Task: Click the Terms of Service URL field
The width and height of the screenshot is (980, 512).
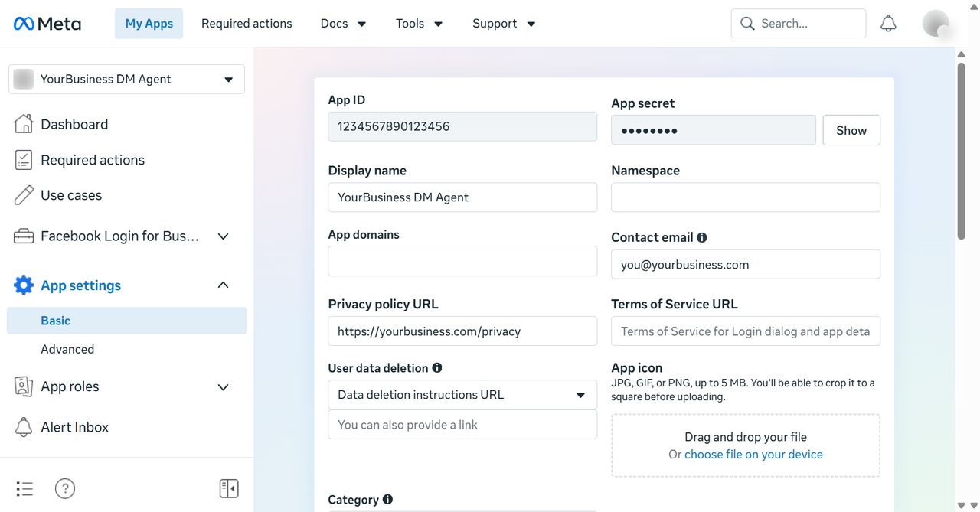Action: point(746,331)
